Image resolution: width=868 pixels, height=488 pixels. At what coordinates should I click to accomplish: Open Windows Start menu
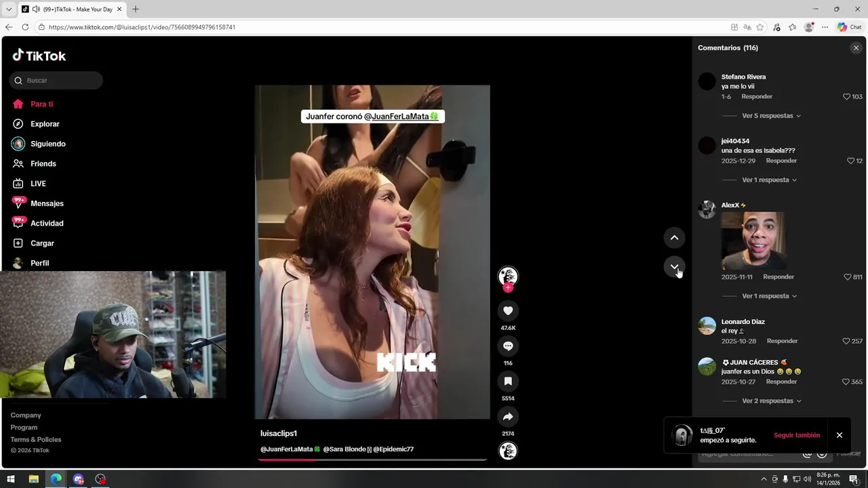[x=11, y=479]
